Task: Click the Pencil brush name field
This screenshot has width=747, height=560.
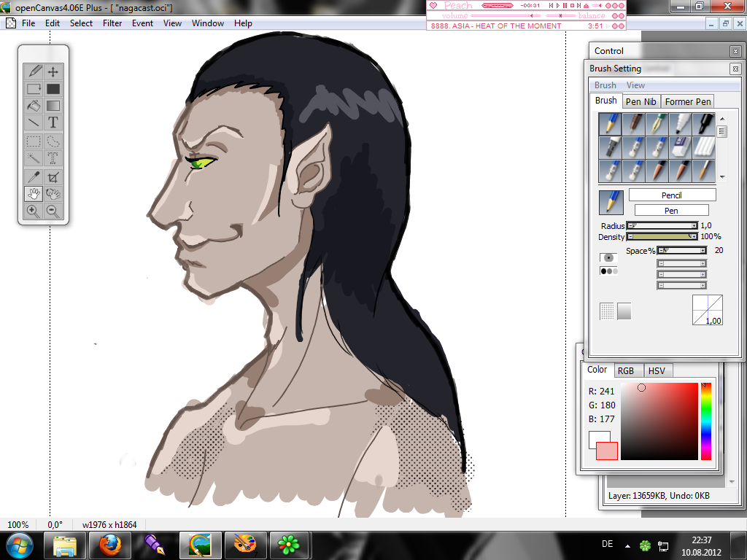Action: [672, 195]
